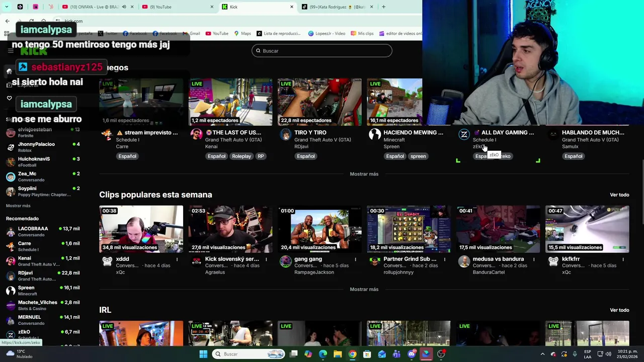Open MERNUEL in the recommended sidebar
The height and width of the screenshot is (362, 644).
coord(44,320)
